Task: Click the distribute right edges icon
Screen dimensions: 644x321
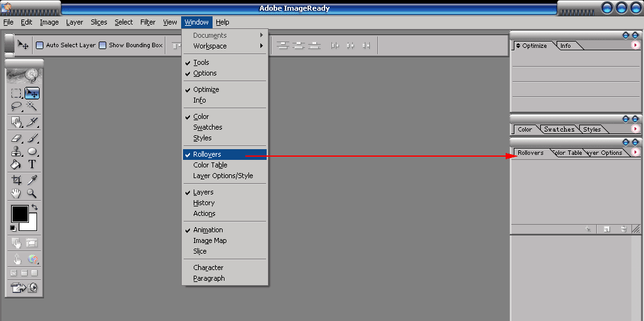Action: coord(367,45)
